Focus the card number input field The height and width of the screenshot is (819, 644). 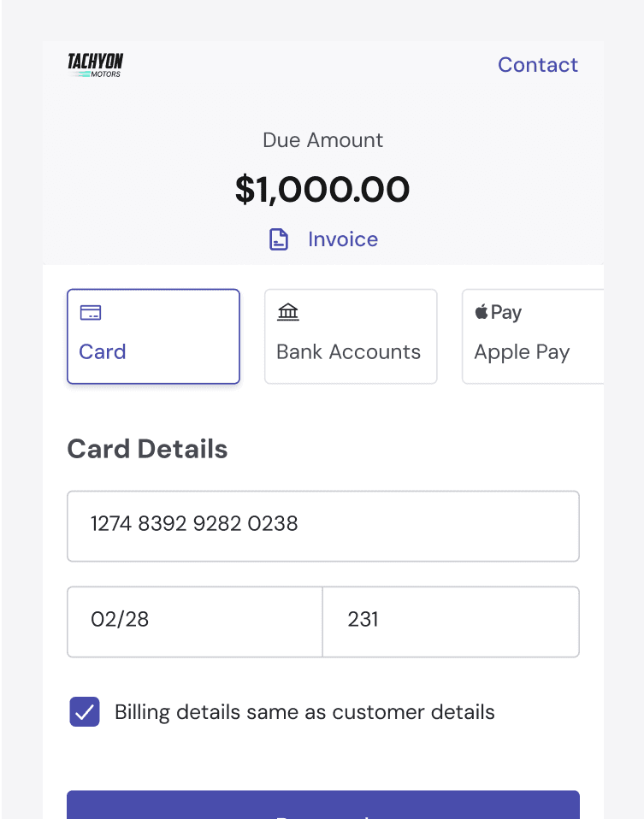point(323,526)
